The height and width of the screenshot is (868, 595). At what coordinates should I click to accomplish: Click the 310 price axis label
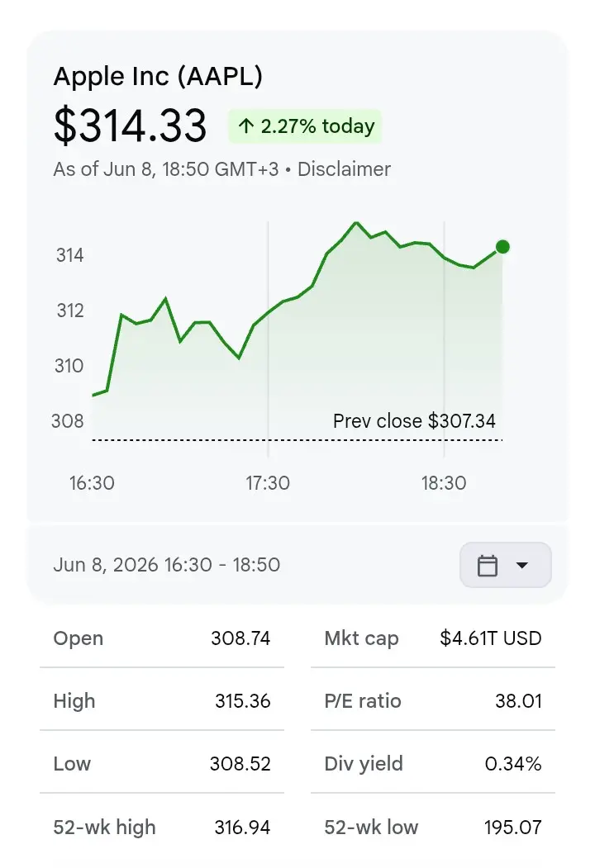[x=69, y=366]
